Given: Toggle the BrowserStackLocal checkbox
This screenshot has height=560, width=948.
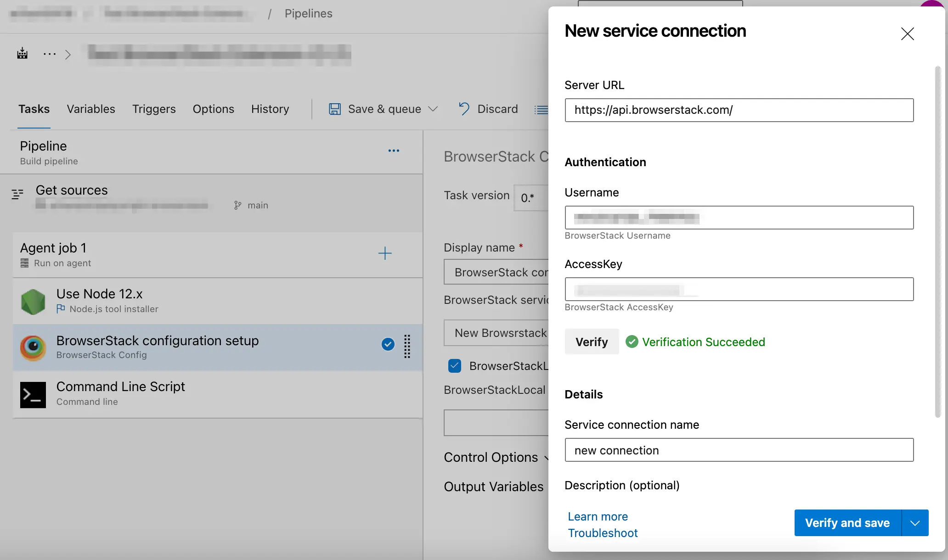Looking at the screenshot, I should coord(455,366).
